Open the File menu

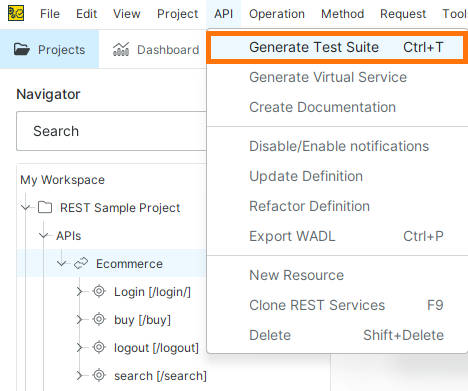coord(50,14)
